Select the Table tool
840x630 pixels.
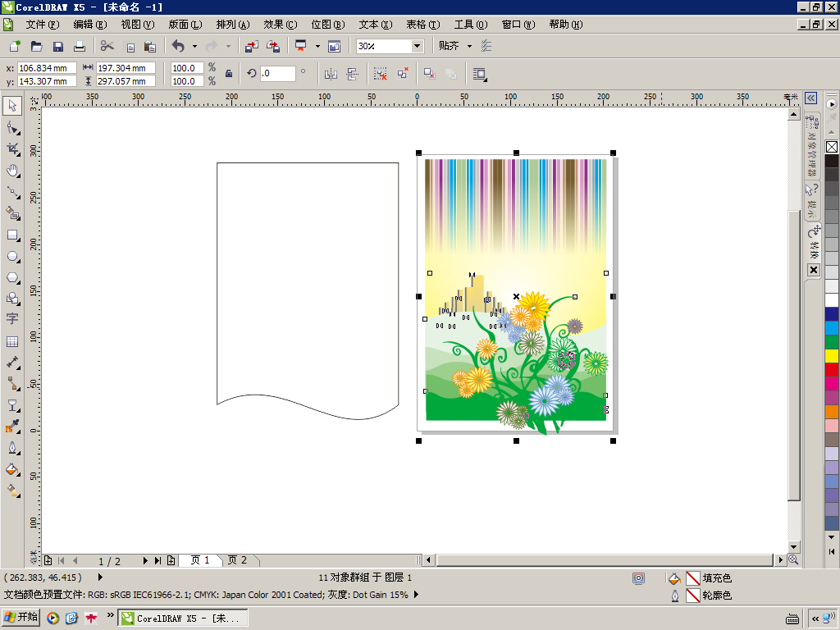[x=12, y=341]
